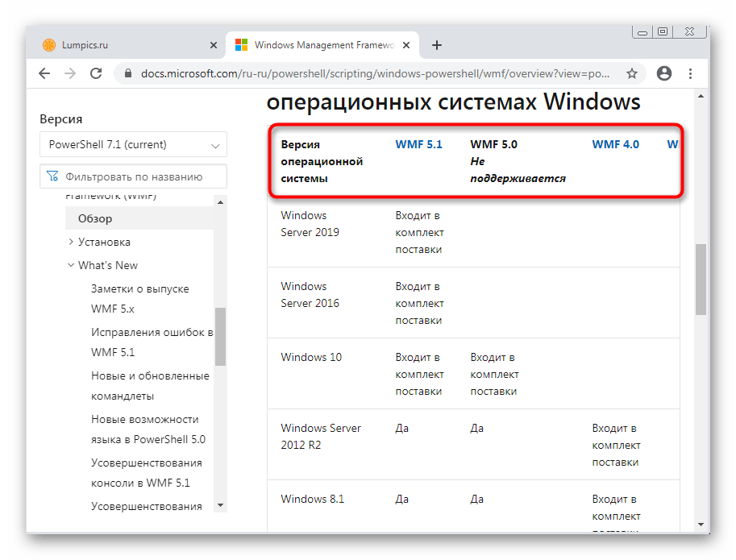
Task: Open 'Новые и обновленные командлеты'
Action: [x=150, y=385]
